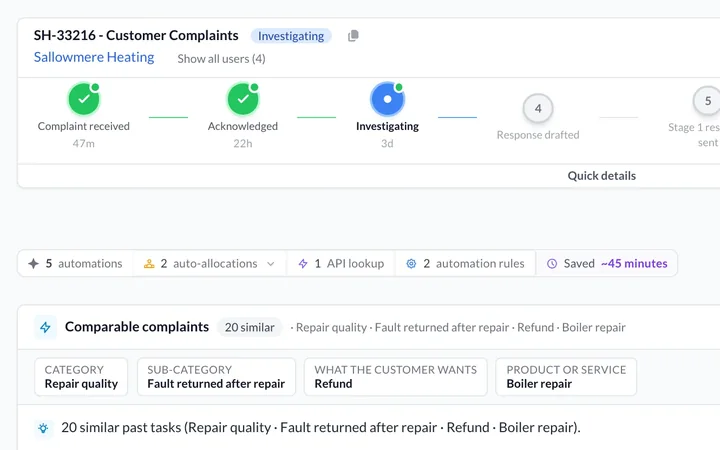Click the 22h time under Acknowledged
Image resolution: width=720 pixels, height=450 pixels.
click(243, 144)
